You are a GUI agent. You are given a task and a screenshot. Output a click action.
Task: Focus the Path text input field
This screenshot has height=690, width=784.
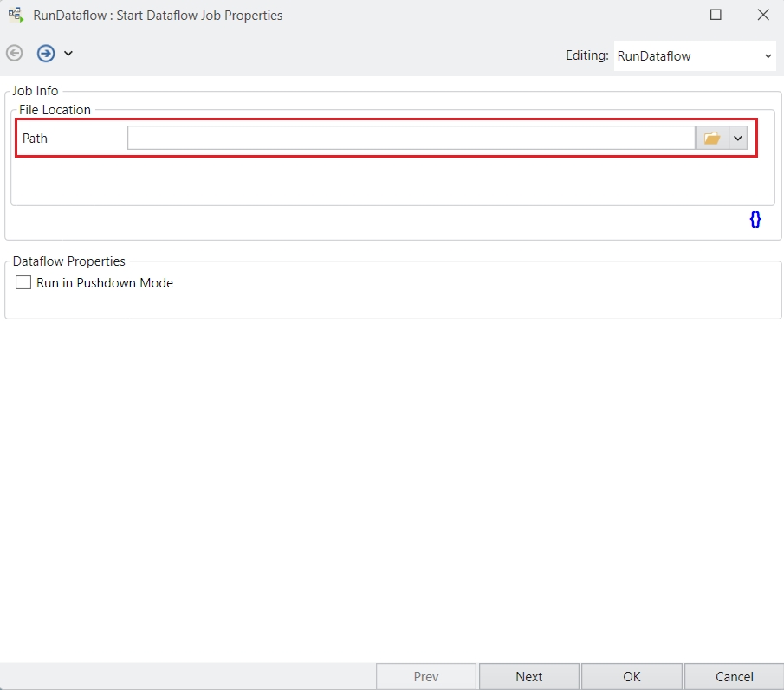coord(411,139)
